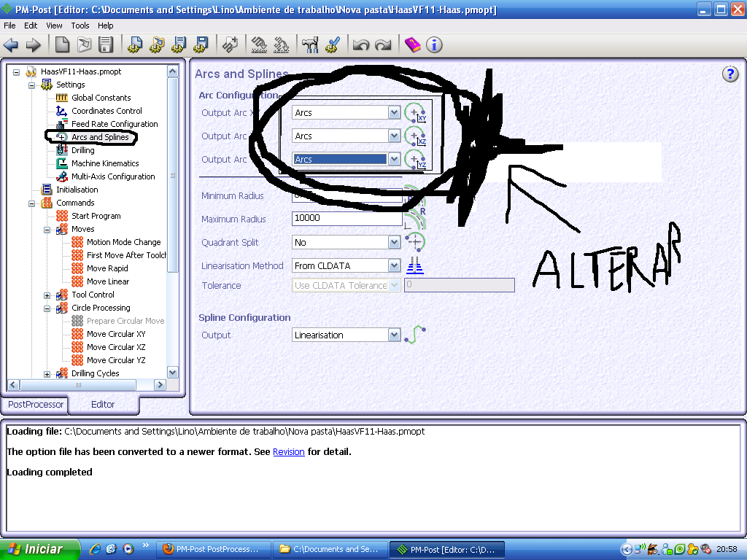The image size is (747, 560).
Task: Click the crossed hammers tools icon
Action: coord(310,45)
